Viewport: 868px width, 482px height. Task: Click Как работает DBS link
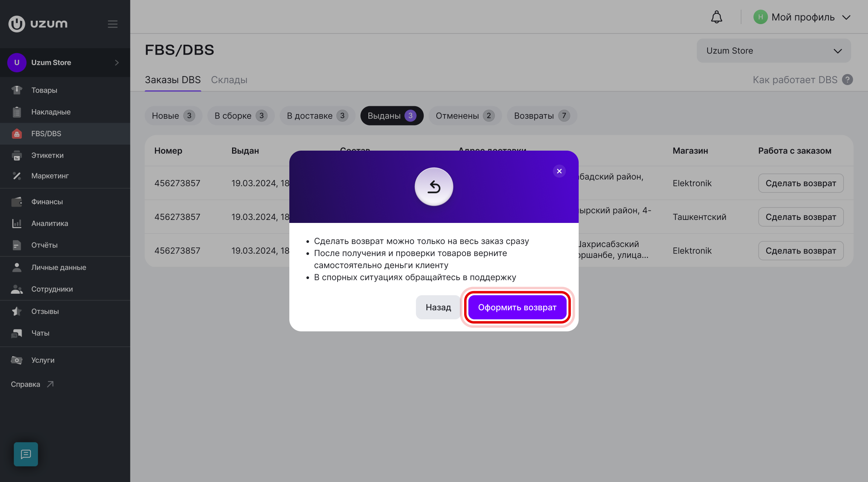(x=795, y=80)
